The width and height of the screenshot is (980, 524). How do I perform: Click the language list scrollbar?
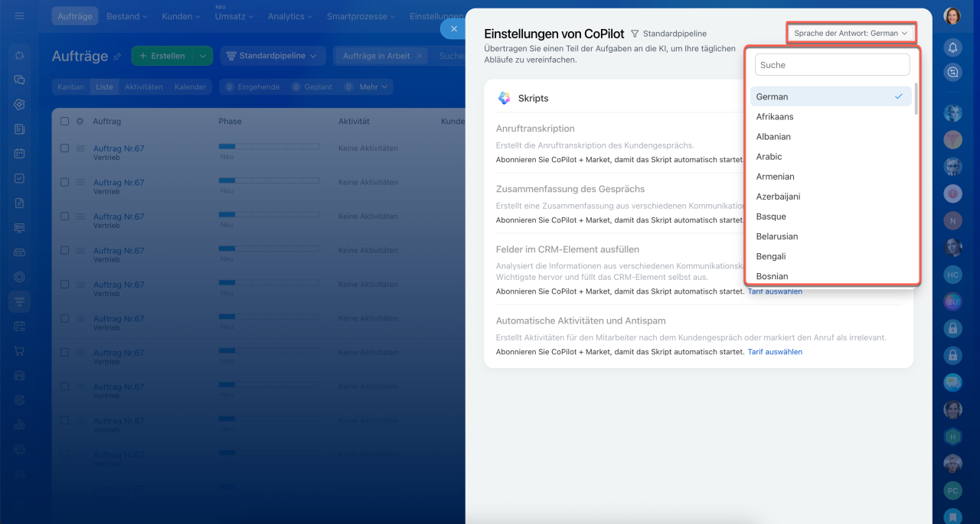pos(916,98)
